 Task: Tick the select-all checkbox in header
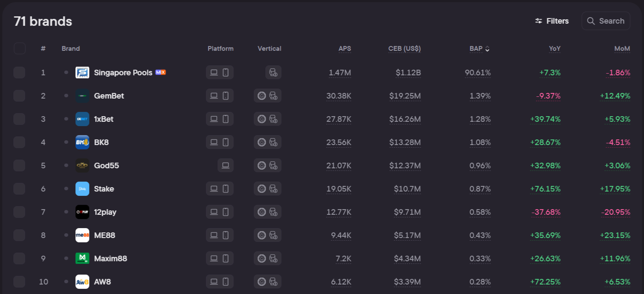coord(19,49)
